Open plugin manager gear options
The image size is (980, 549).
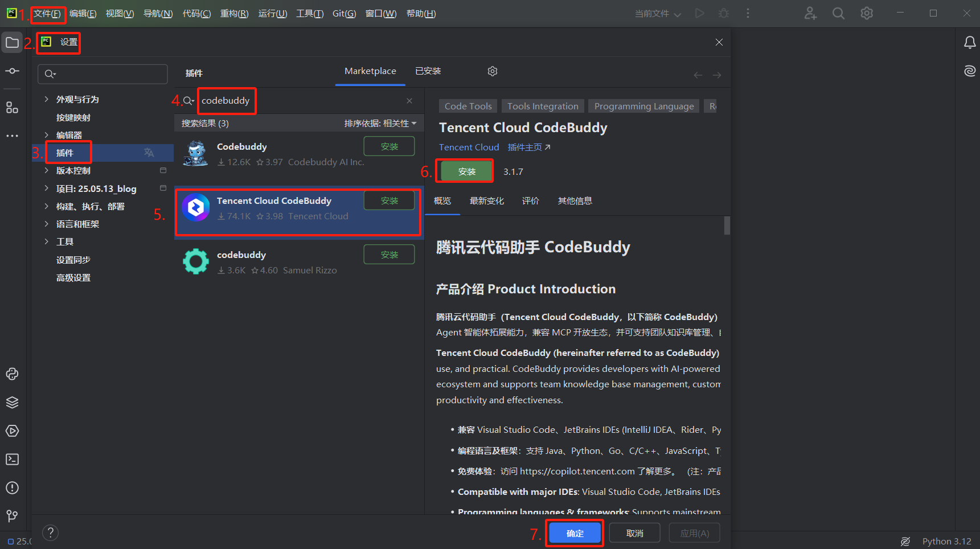[493, 71]
